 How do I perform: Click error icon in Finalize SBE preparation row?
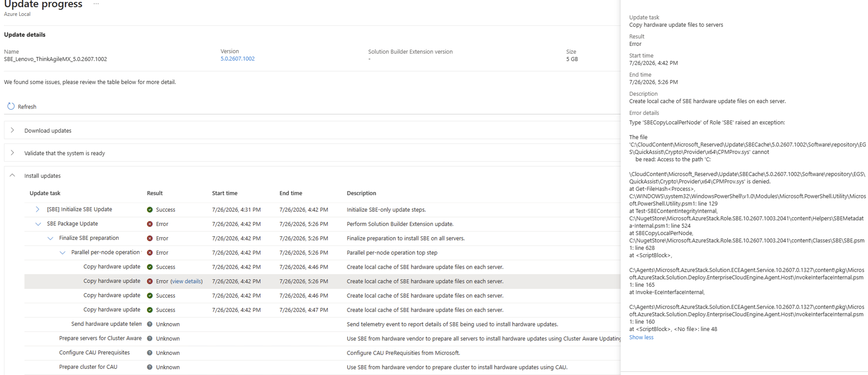pos(150,238)
